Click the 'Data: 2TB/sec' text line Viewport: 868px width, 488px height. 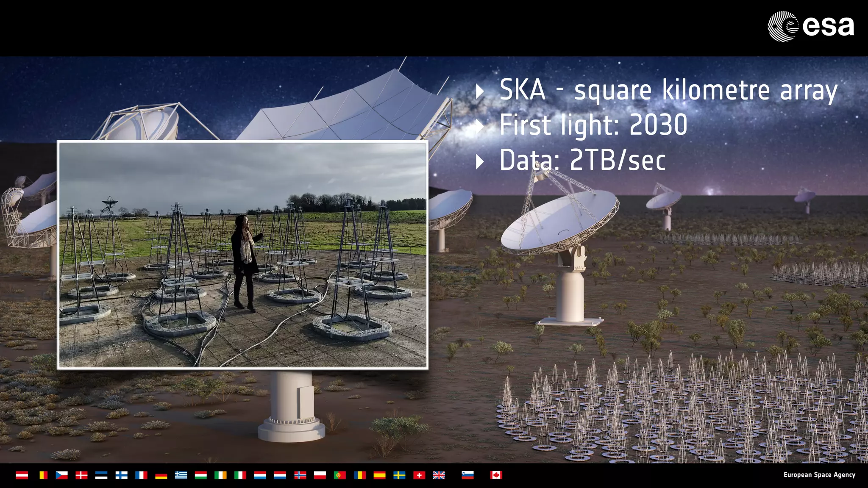click(x=582, y=161)
